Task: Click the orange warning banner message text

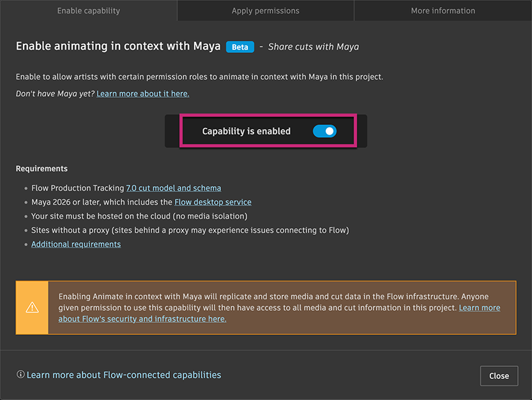Action: (x=255, y=302)
